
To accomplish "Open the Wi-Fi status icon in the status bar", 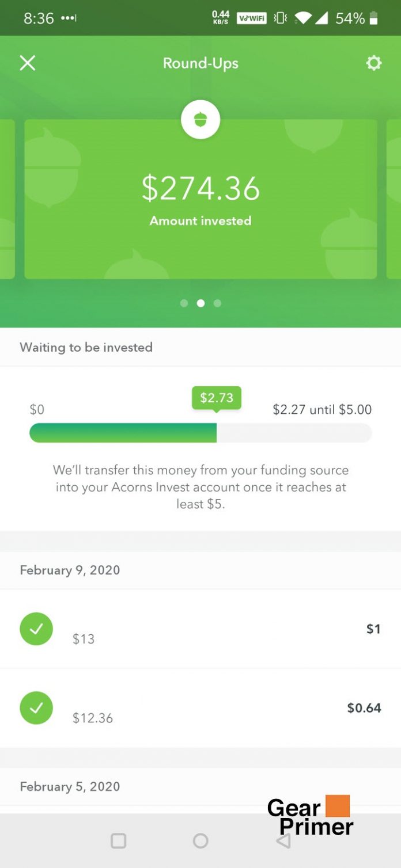I will tap(302, 18).
